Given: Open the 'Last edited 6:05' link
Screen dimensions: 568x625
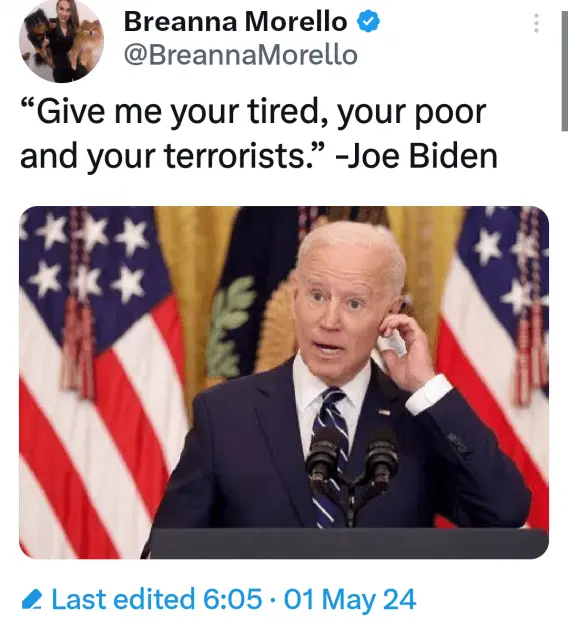Looking at the screenshot, I should (x=157, y=599).
